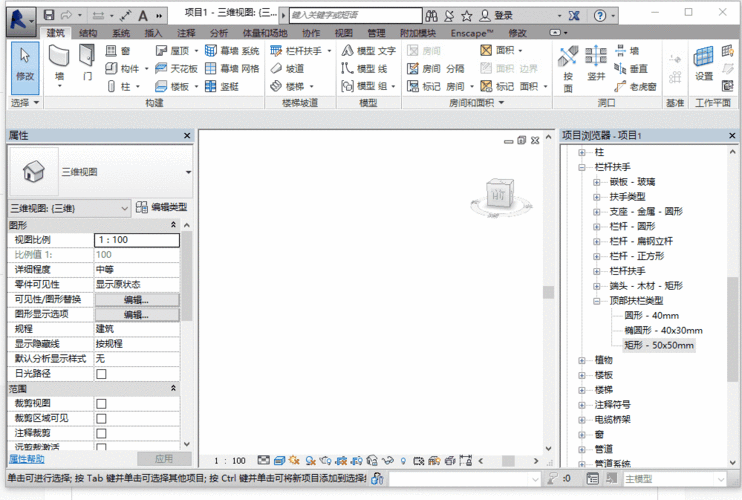Click 编辑 button for 可见性/图形替换
Image resolution: width=742 pixels, height=500 pixels.
[136, 299]
